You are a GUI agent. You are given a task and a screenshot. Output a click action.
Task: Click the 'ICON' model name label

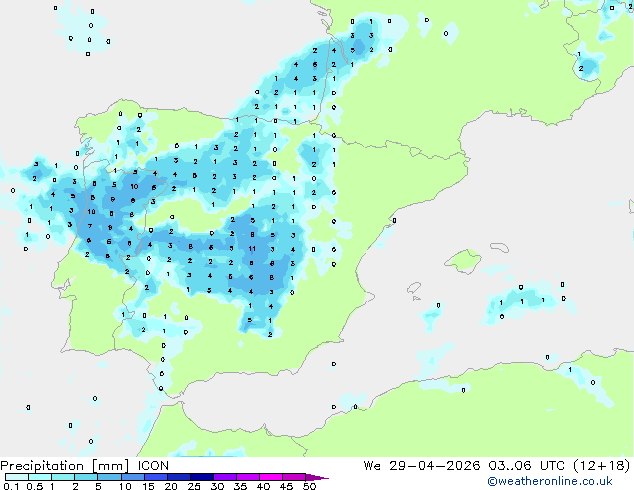(x=153, y=466)
